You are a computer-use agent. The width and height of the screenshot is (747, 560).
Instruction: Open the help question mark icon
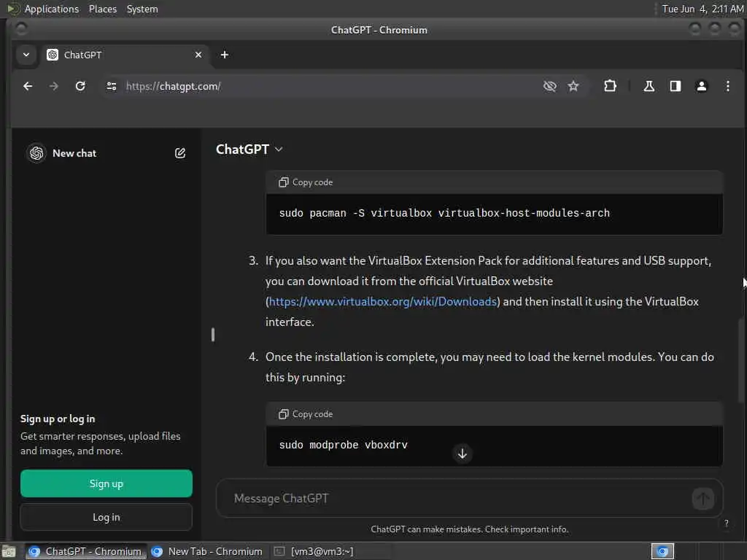click(727, 524)
